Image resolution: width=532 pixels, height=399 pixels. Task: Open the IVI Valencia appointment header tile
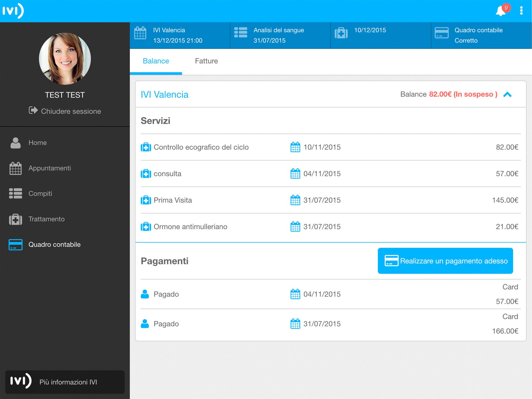click(180, 35)
